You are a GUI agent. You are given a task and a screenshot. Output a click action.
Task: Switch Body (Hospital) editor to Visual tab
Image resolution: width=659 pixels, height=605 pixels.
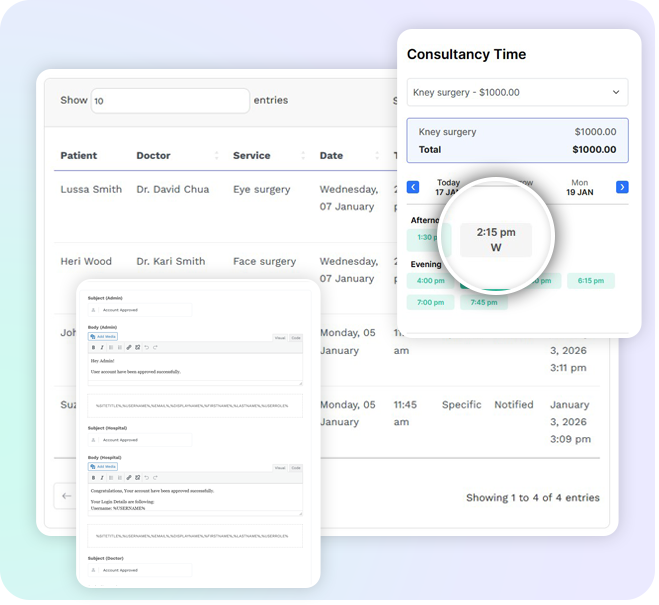point(280,468)
